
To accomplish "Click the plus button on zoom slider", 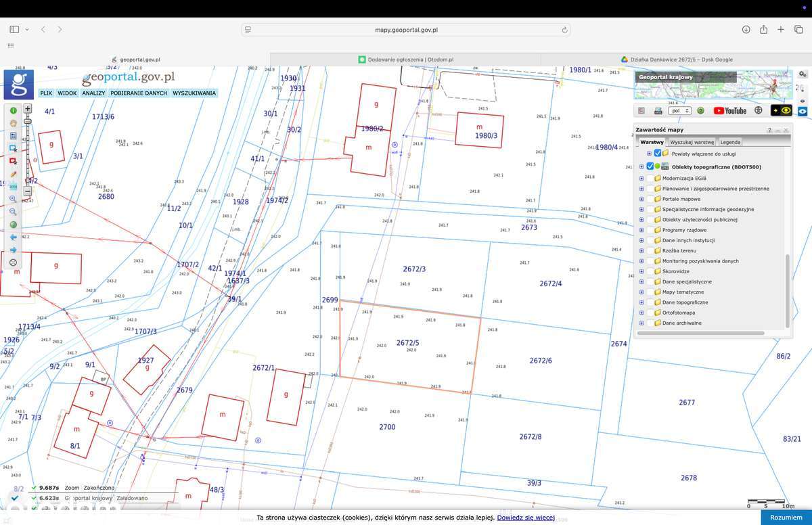I will [x=28, y=108].
